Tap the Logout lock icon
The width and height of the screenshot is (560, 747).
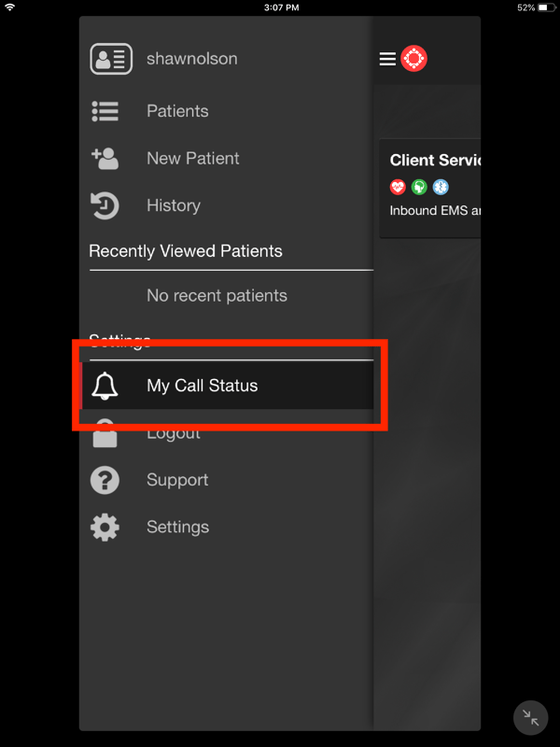[105, 432]
